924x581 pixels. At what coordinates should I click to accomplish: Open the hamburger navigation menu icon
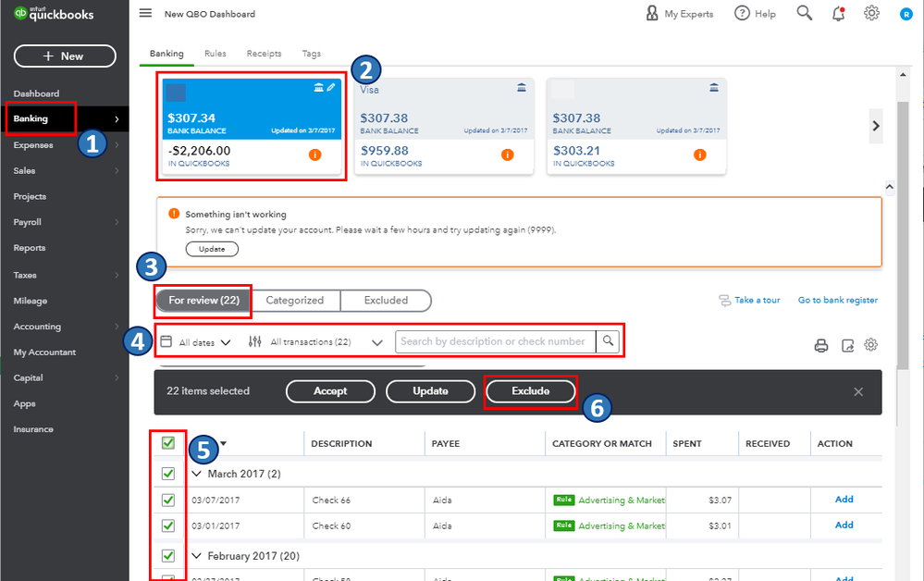145,13
